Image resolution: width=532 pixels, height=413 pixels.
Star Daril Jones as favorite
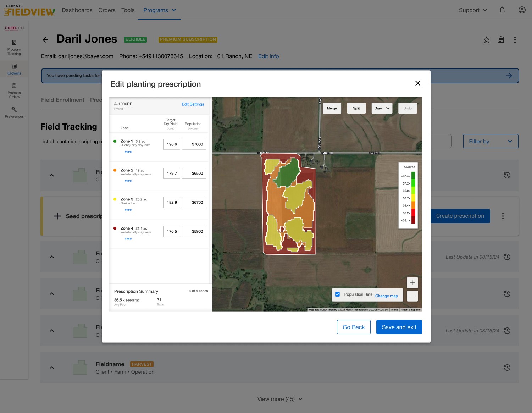pyautogui.click(x=487, y=40)
